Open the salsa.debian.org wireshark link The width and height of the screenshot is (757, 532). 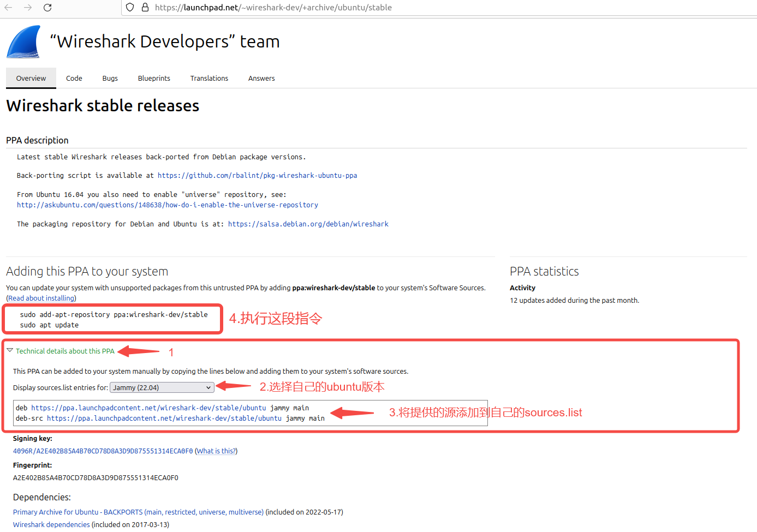tap(308, 224)
